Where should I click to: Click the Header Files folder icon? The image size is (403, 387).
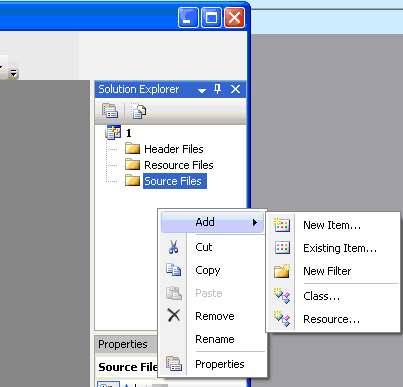point(132,148)
